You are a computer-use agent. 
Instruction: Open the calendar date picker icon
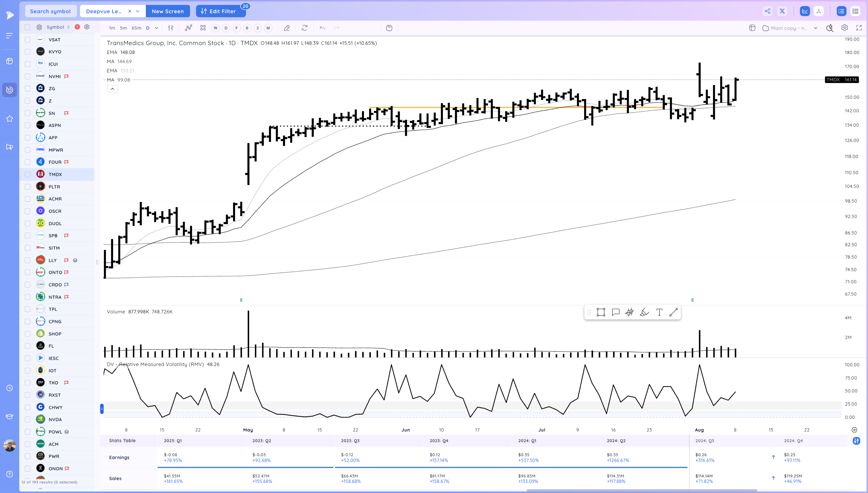389,28
